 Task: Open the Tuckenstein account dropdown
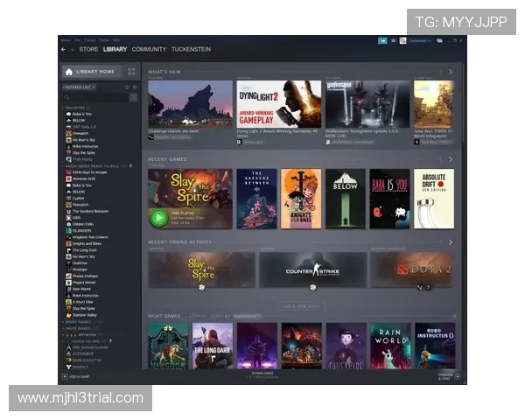tap(422, 40)
